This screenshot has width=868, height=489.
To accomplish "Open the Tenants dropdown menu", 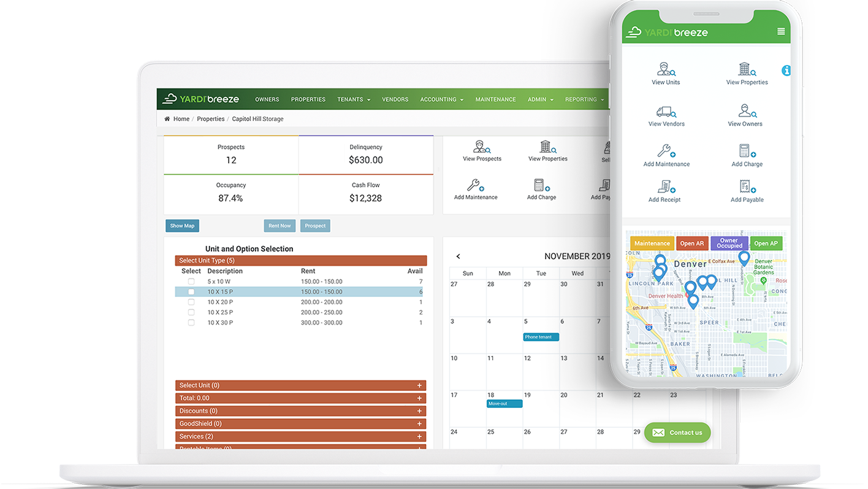I will (x=354, y=99).
